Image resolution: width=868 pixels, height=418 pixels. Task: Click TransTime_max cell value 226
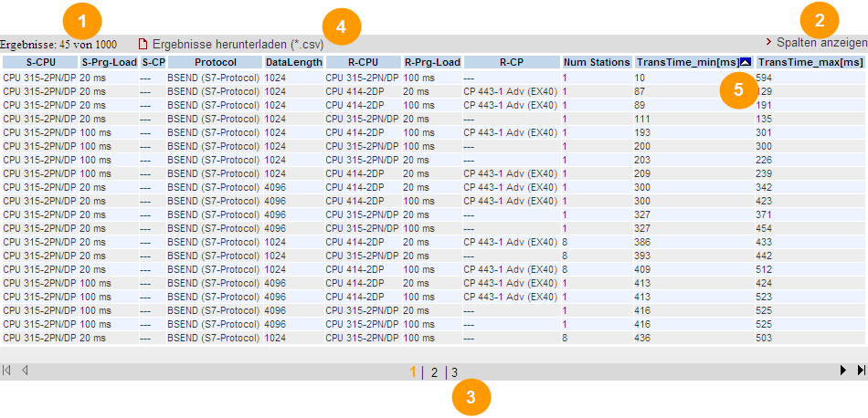click(x=764, y=160)
